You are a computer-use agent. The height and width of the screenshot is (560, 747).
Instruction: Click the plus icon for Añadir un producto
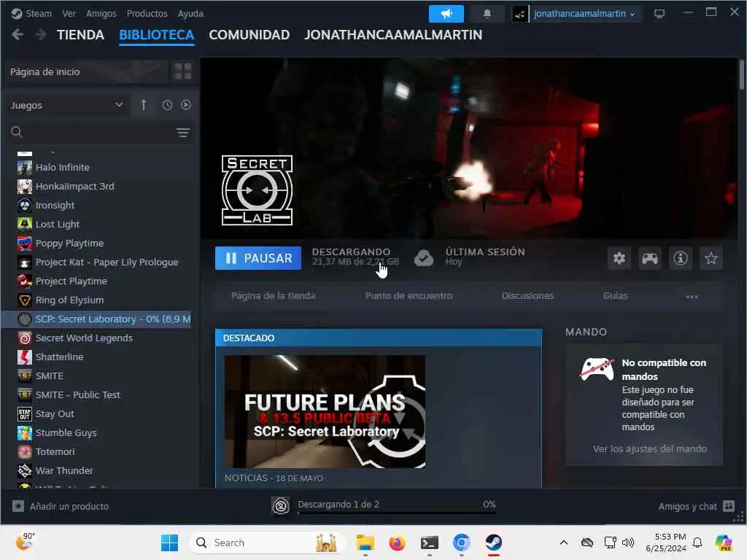click(x=18, y=506)
